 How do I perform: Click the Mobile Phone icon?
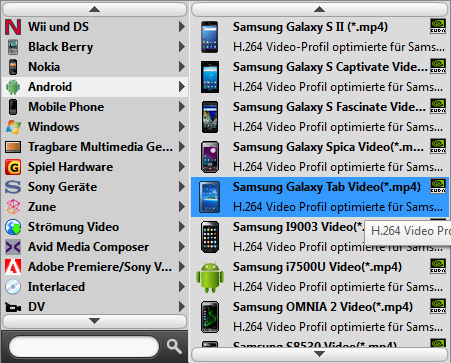coord(13,107)
